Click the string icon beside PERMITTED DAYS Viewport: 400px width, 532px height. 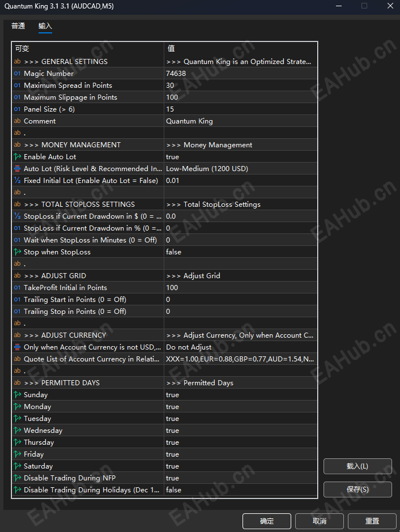pos(18,382)
